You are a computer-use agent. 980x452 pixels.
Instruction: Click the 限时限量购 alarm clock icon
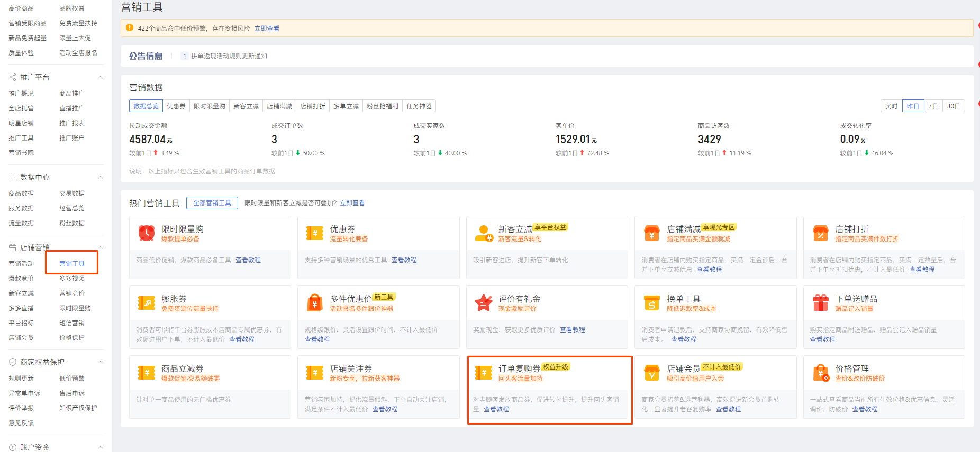147,233
